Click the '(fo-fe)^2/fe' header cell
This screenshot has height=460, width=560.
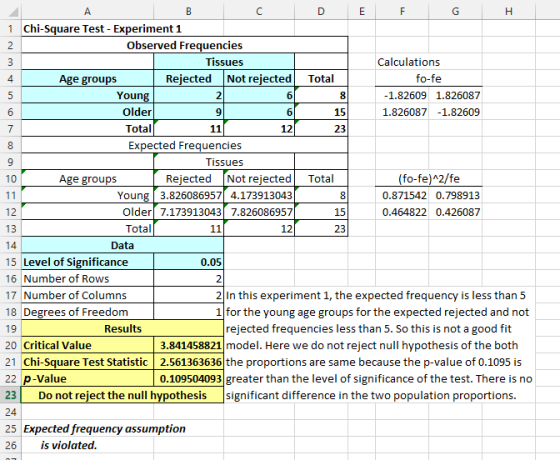(x=429, y=179)
